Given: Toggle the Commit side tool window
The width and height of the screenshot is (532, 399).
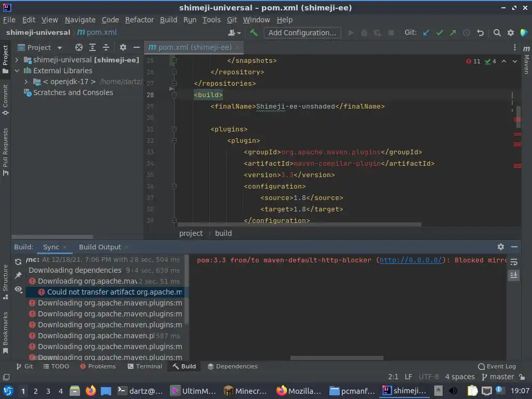Looking at the screenshot, I should (5, 99).
